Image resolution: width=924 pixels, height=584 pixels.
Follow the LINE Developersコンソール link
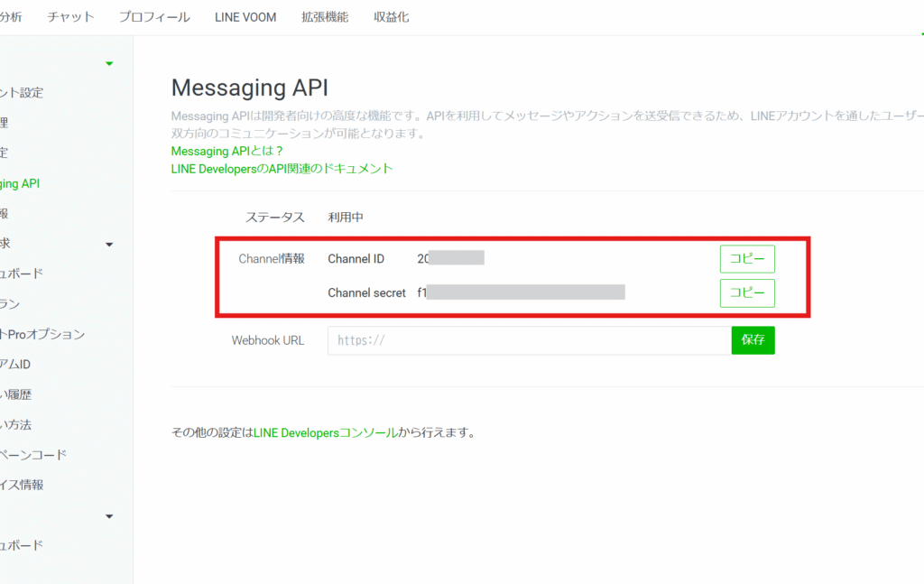(326, 432)
